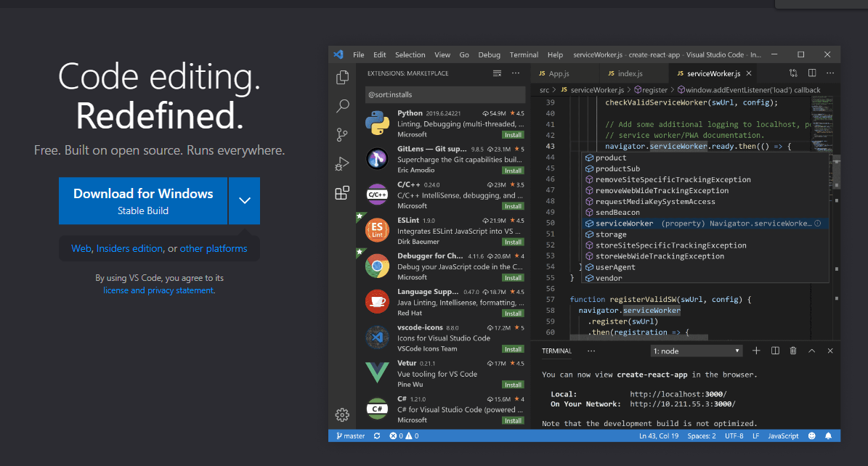Open Run and Debug icon in activity bar
Viewport: 868px width, 466px height.
point(342,164)
